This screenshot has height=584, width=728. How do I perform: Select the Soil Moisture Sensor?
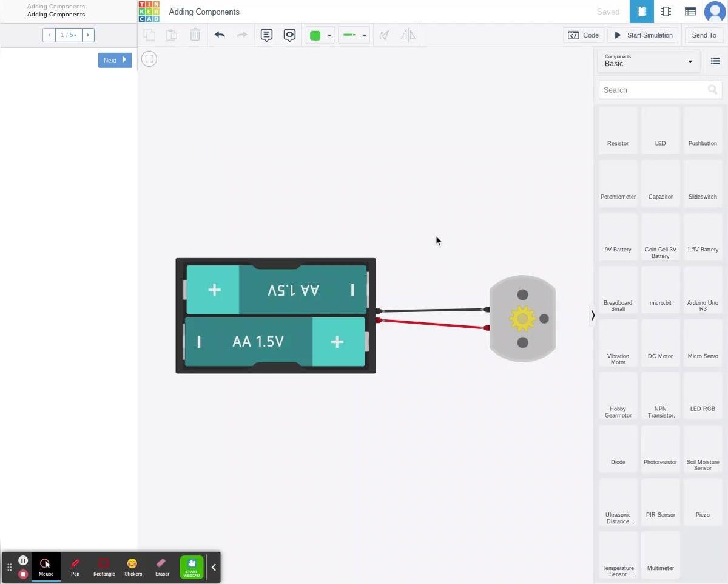[x=703, y=449]
